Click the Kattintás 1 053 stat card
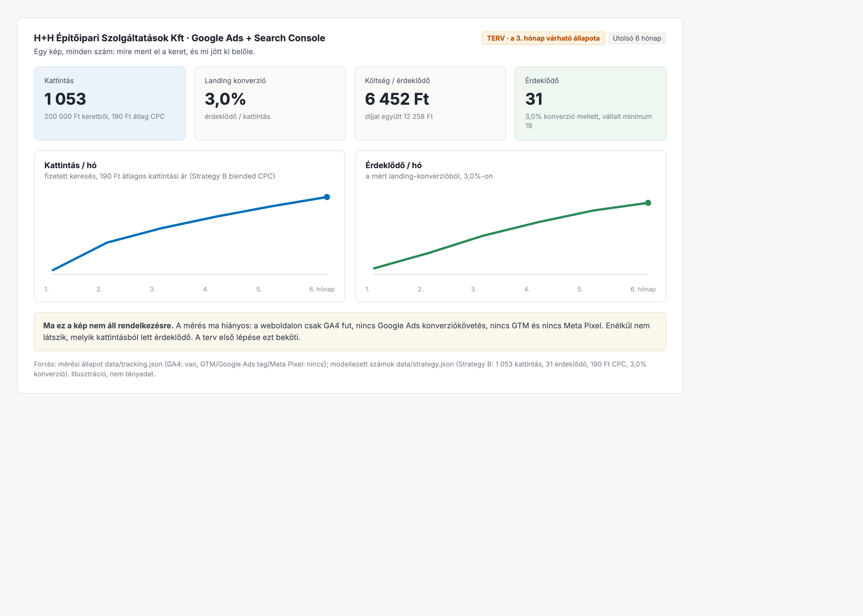The image size is (863, 616). point(110,103)
